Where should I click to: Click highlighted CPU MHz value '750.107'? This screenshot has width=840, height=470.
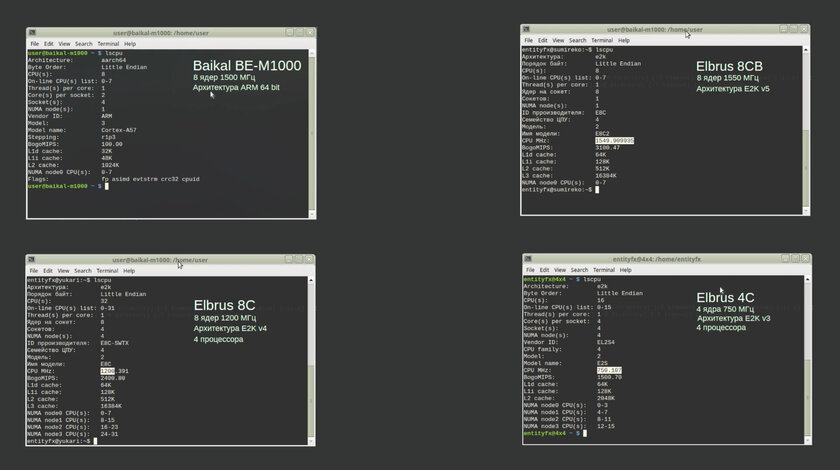pyautogui.click(x=609, y=370)
